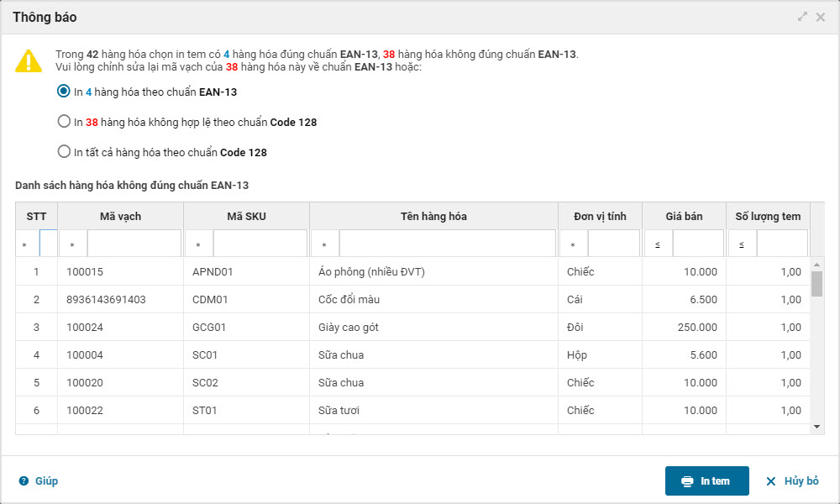This screenshot has height=504, width=840.
Task: Open filter operator for Mã vạch column
Action: pos(73,244)
